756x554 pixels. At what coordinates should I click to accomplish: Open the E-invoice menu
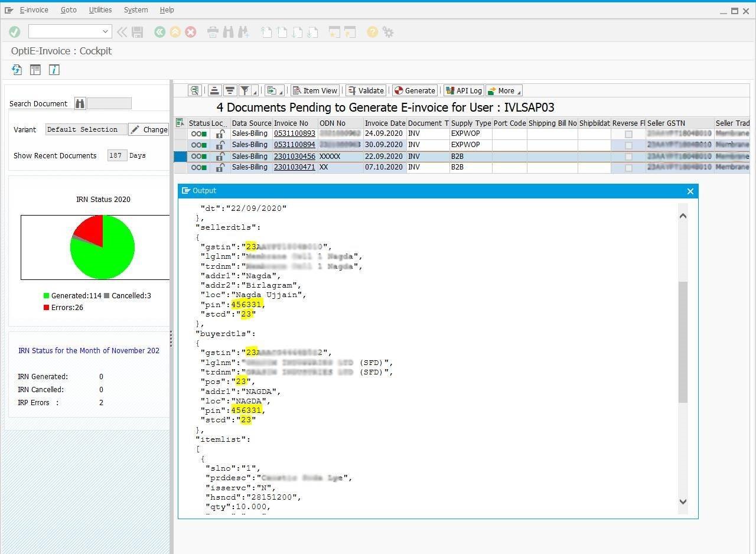pos(34,10)
